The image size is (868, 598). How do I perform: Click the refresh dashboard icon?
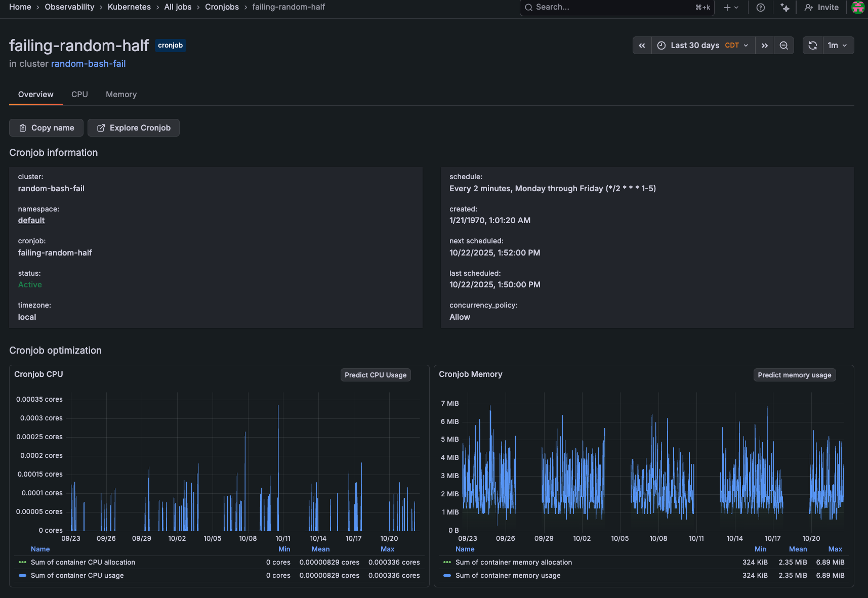813,46
